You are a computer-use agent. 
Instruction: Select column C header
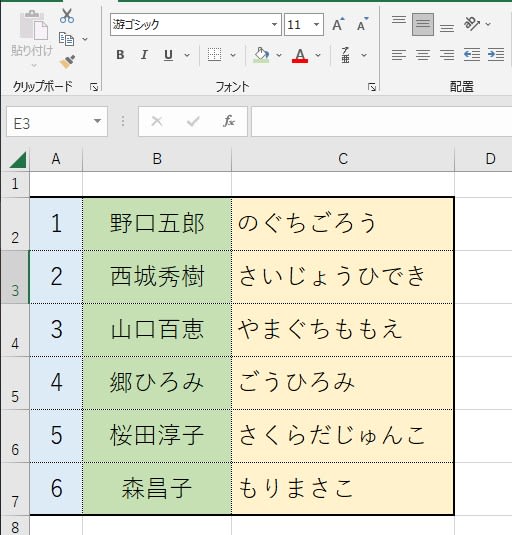tap(343, 159)
